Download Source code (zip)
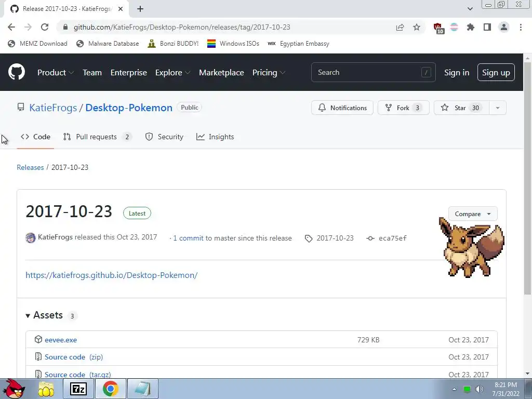This screenshot has height=399, width=532. pyautogui.click(x=74, y=357)
